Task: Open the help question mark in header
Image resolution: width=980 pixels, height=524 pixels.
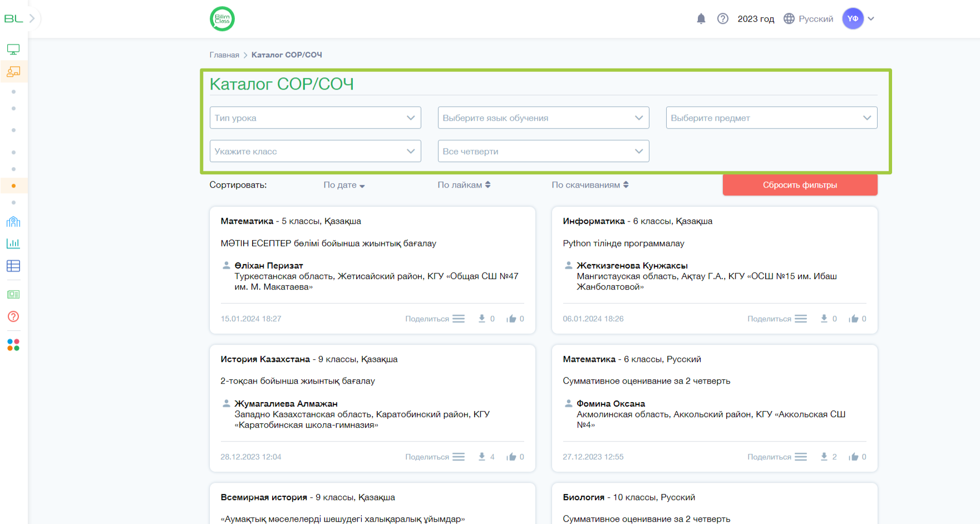Action: pos(723,19)
